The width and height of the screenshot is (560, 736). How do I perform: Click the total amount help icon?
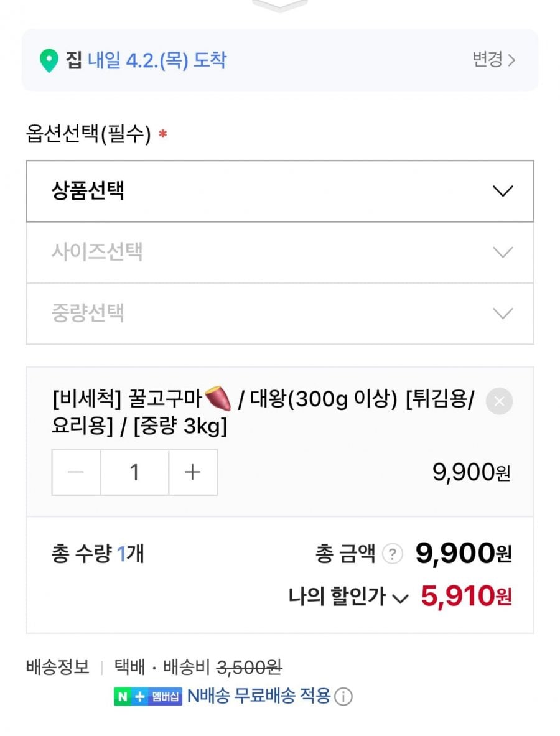pos(392,554)
